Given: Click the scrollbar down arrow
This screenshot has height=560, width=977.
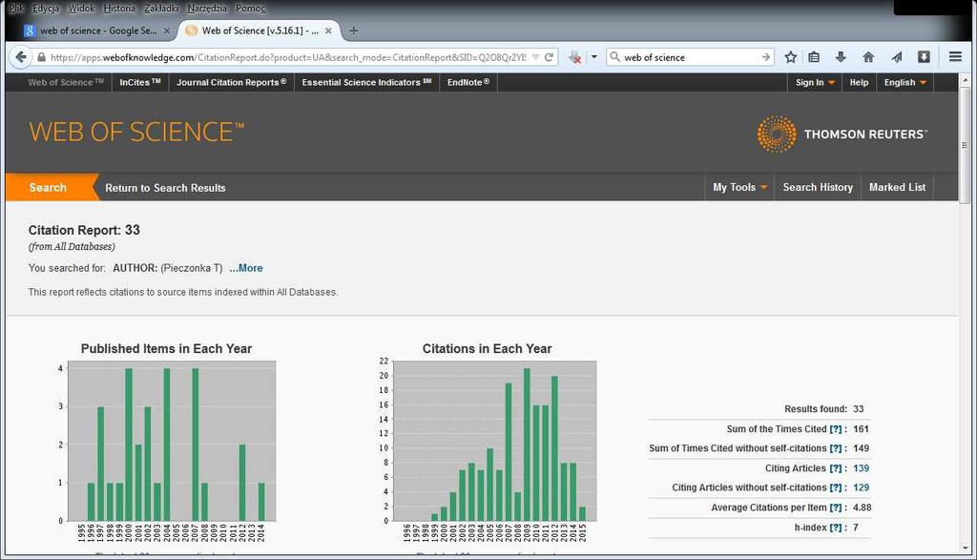Looking at the screenshot, I should [x=966, y=549].
